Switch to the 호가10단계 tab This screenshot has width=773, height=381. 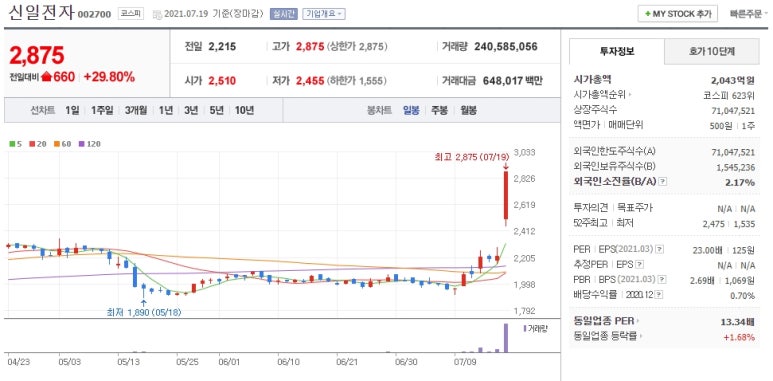coord(711,51)
